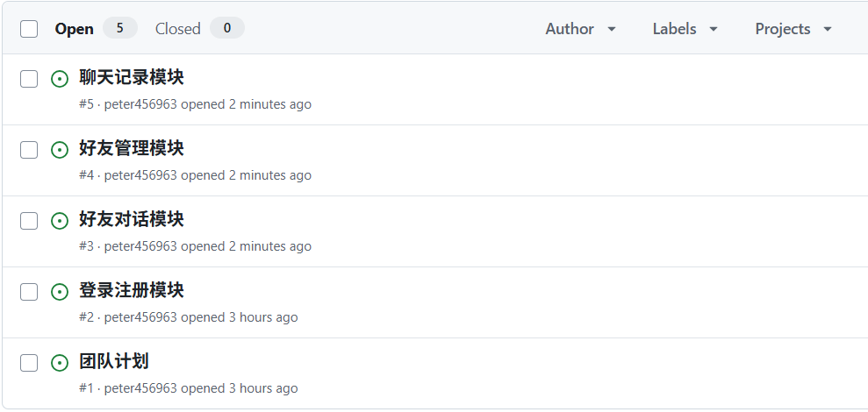The image size is (868, 412).
Task: Mark the checkbox for 团队计划 issue
Action: pos(29,363)
